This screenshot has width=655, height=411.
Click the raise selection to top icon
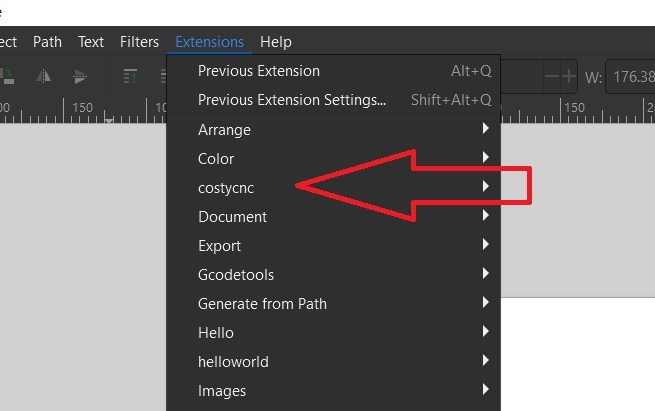pyautogui.click(x=130, y=77)
